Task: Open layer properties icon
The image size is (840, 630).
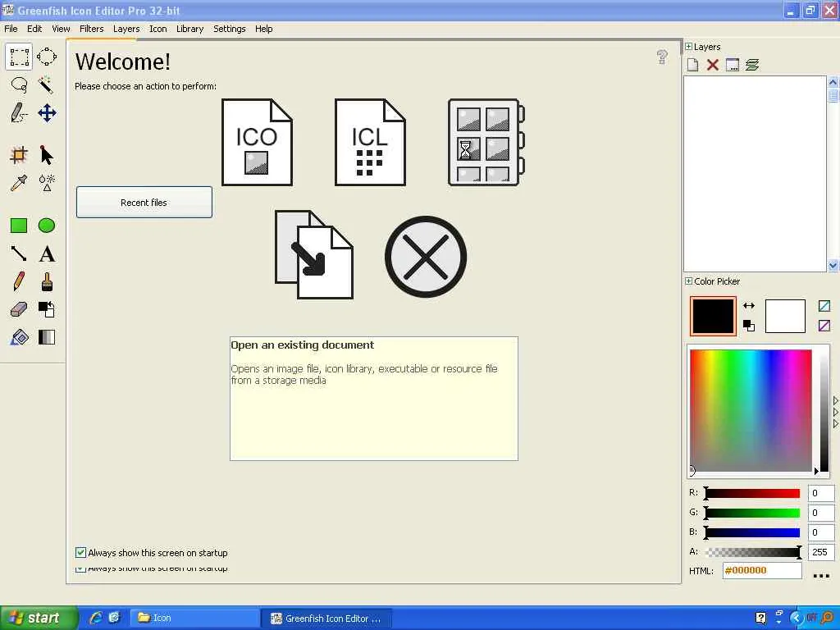Action: point(733,65)
